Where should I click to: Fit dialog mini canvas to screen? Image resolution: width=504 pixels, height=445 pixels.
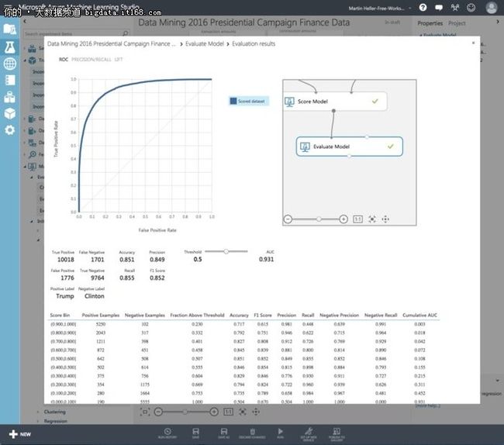point(372,219)
